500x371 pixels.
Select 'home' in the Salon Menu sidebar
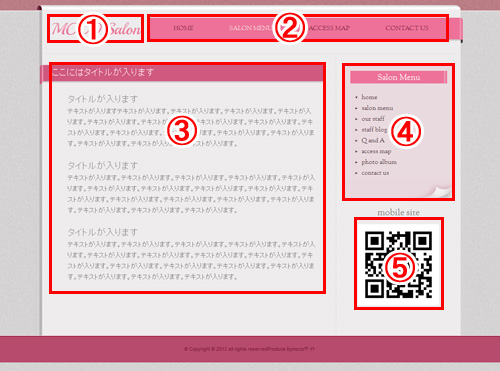(x=369, y=97)
